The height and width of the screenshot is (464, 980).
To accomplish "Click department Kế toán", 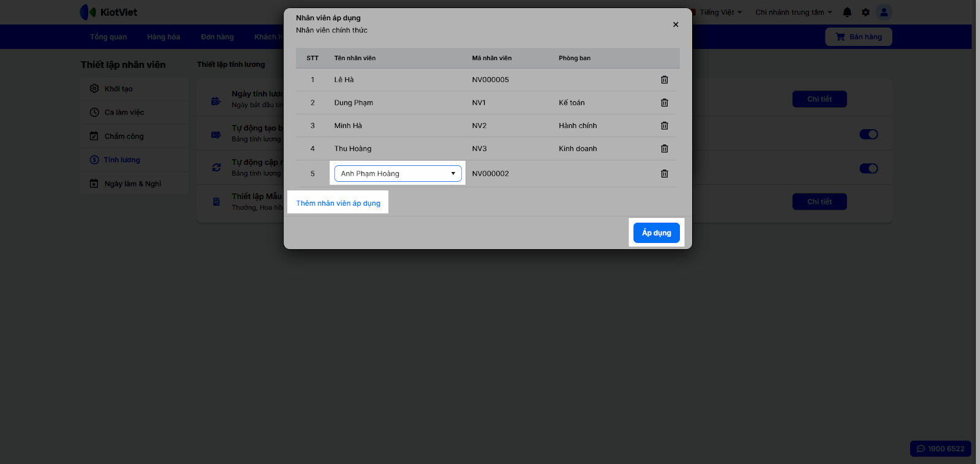I will (572, 103).
